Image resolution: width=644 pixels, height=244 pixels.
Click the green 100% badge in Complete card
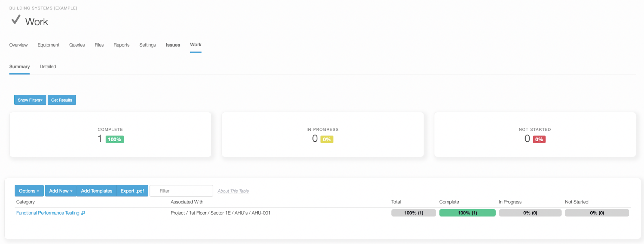(115, 139)
